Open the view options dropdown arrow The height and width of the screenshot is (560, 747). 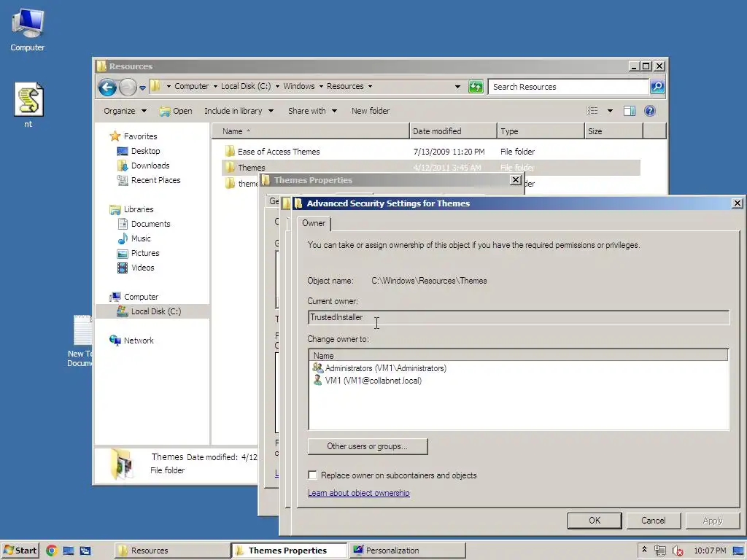pos(610,111)
